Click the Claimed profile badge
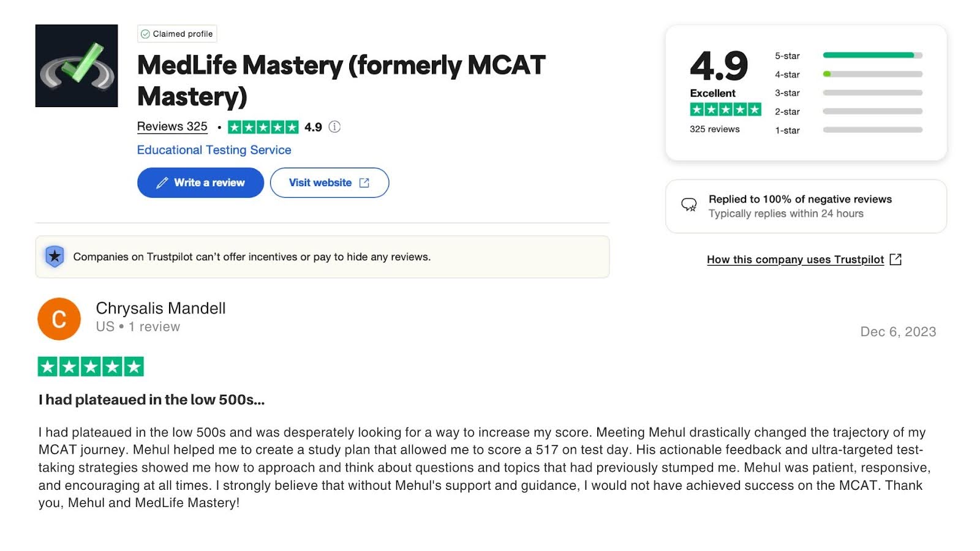980x551 pixels. tap(177, 34)
